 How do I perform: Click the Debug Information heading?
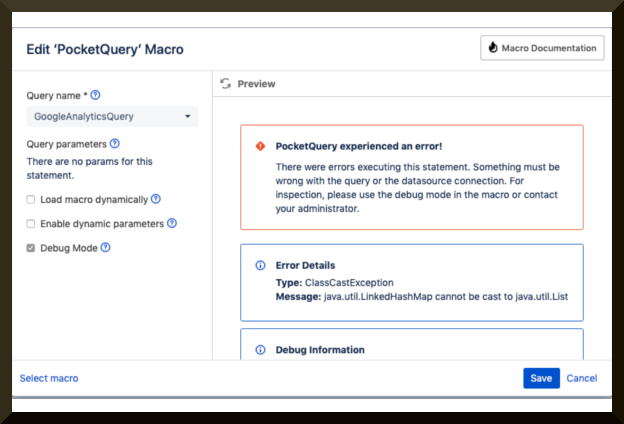(x=320, y=350)
